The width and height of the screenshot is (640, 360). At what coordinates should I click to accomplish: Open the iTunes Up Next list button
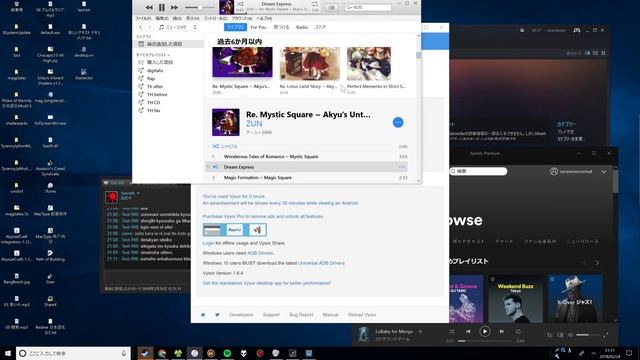(x=332, y=7)
